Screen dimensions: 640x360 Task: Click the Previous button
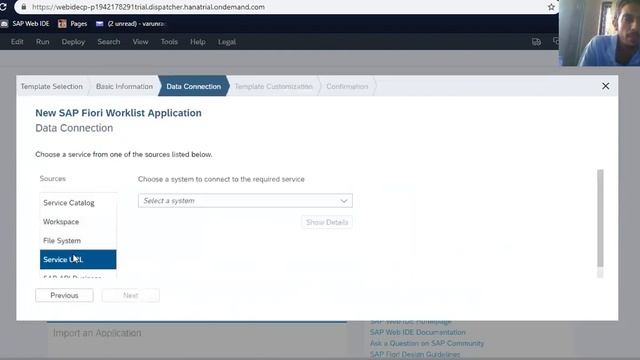[64, 295]
